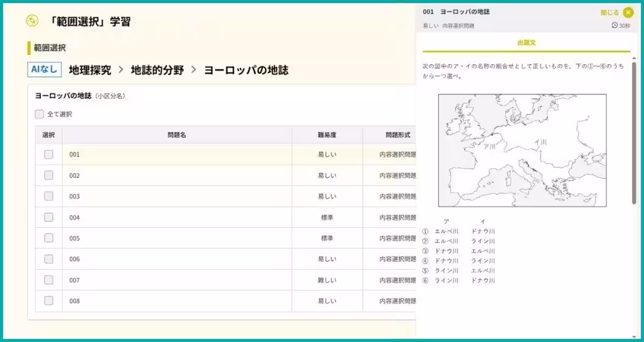Click answer option ② エルベ川 ライン川
This screenshot has height=342, width=644.
(x=459, y=241)
